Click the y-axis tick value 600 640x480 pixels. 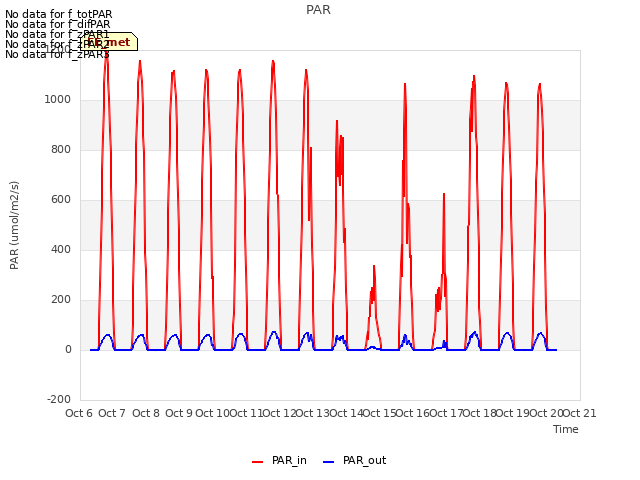coord(61,200)
